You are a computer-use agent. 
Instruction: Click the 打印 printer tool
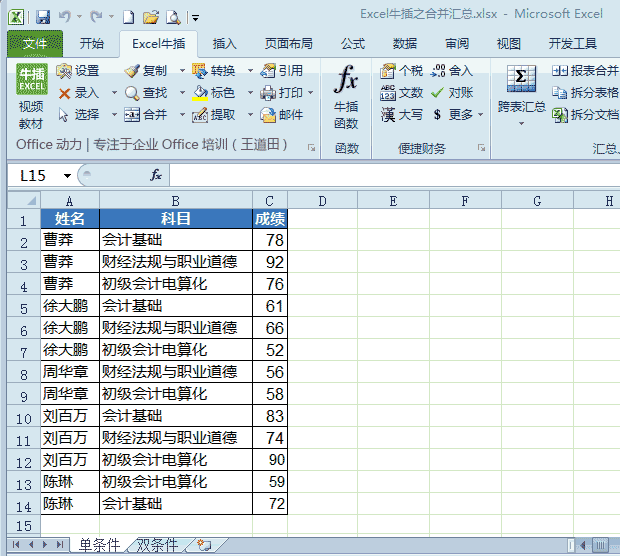click(282, 93)
